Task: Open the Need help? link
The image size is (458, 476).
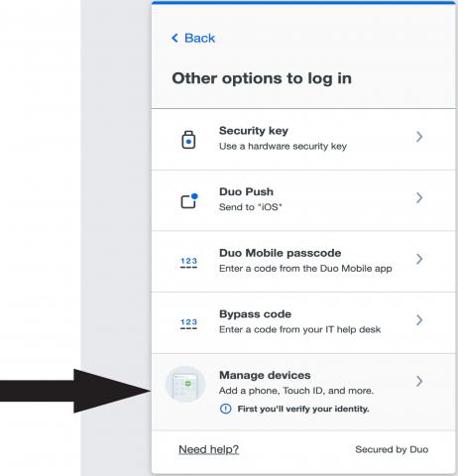Action: [208, 449]
